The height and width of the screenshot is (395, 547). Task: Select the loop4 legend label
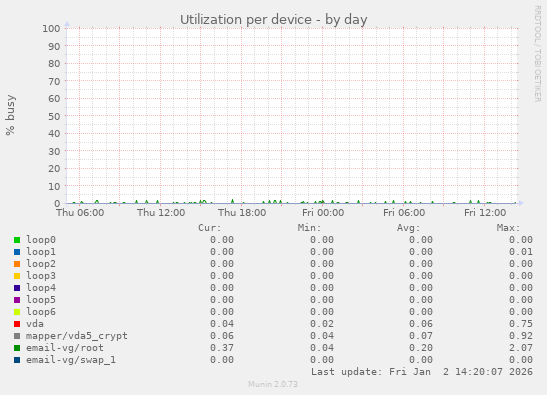coord(41,288)
